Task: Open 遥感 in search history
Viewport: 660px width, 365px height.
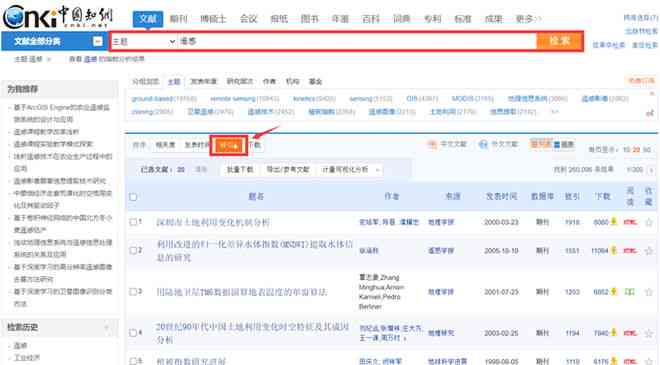Action: [x=20, y=346]
